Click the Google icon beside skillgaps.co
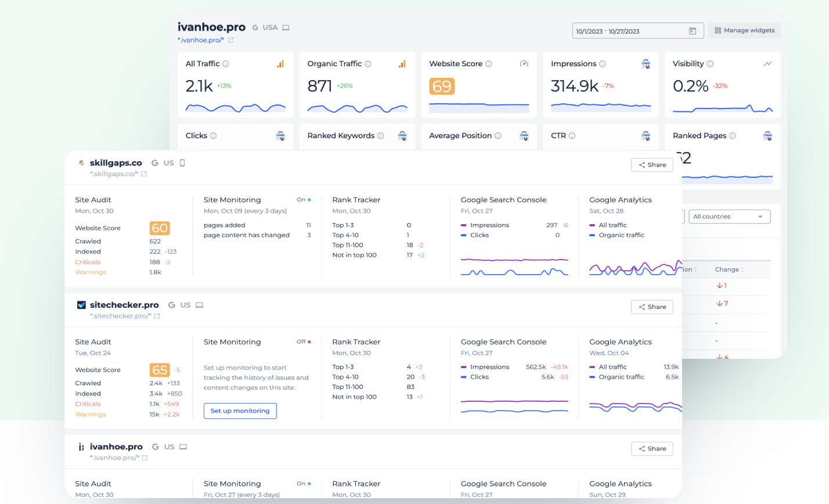The height and width of the screenshot is (504, 829). point(155,163)
